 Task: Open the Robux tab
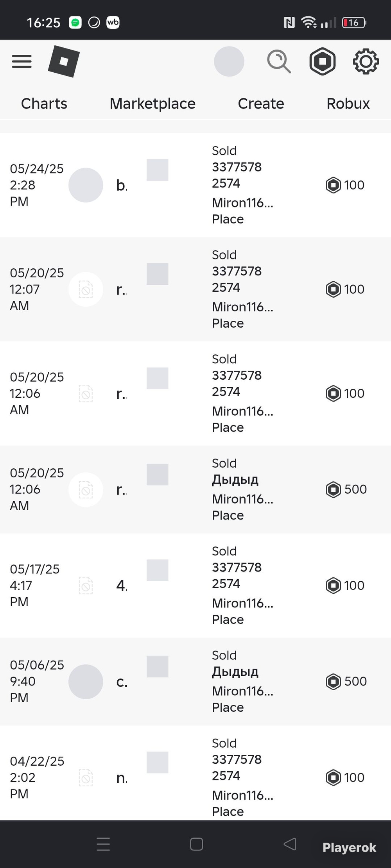pyautogui.click(x=348, y=104)
